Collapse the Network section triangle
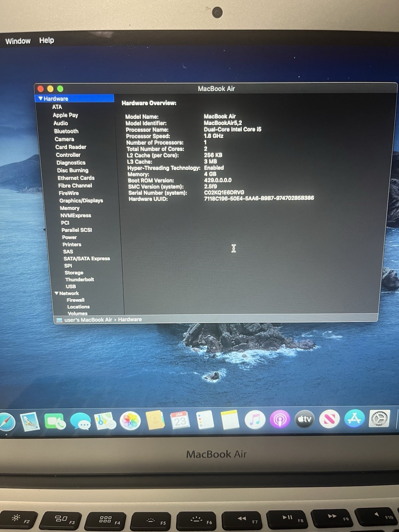399x532 pixels. pos(56,293)
